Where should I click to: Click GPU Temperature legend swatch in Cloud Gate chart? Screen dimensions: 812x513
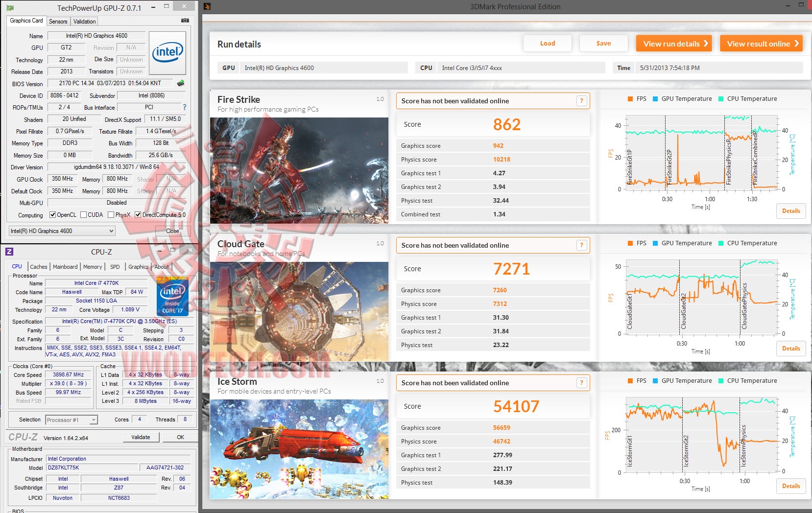pos(655,243)
